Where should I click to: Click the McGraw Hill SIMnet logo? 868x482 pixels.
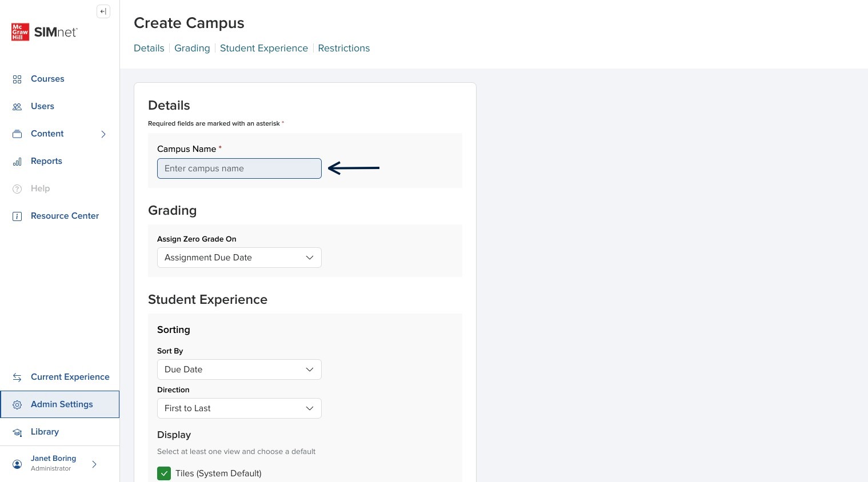[45, 32]
